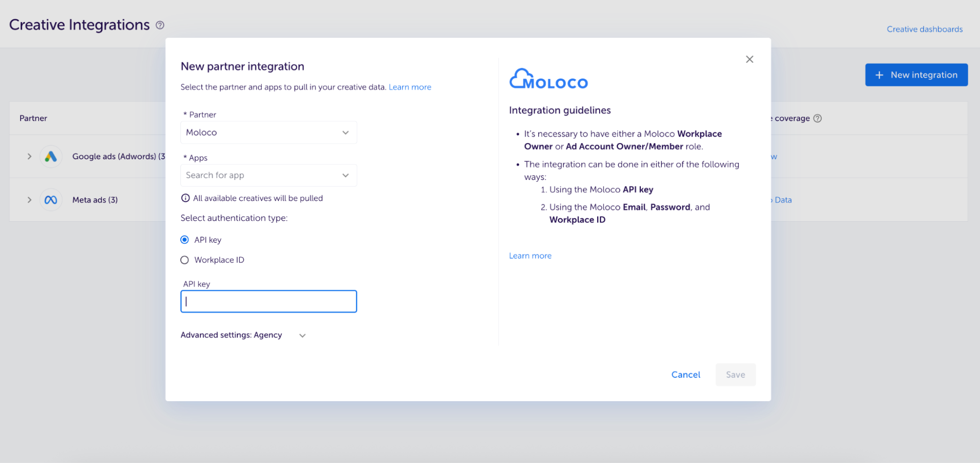Click plus icon on New integration button
This screenshot has width=980, height=463.
pyautogui.click(x=879, y=75)
